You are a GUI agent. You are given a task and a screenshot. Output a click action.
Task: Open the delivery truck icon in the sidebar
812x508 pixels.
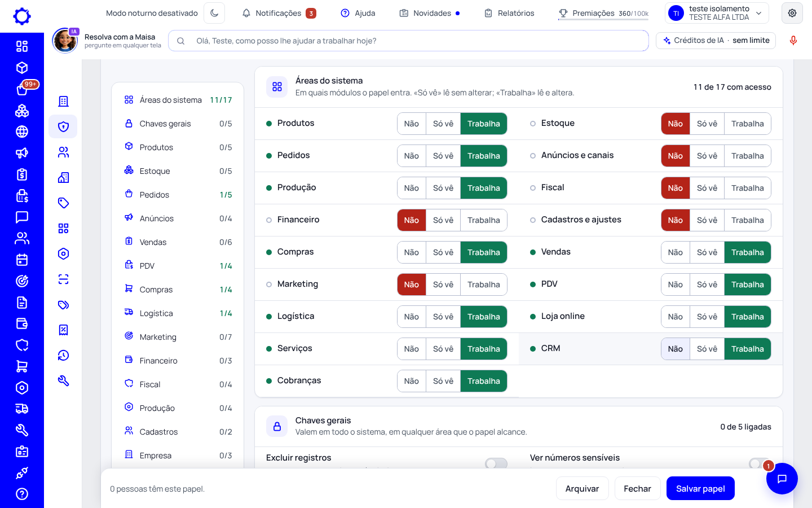point(22,409)
